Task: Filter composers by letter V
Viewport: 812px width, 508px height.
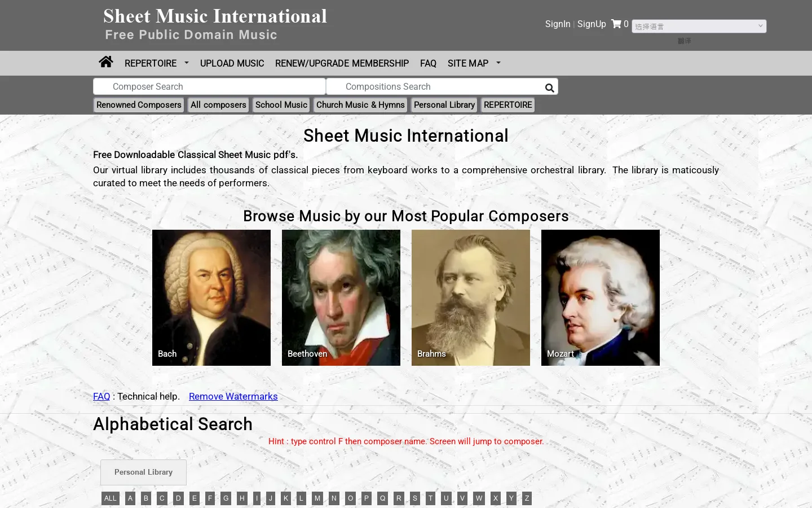Action: tap(462, 498)
